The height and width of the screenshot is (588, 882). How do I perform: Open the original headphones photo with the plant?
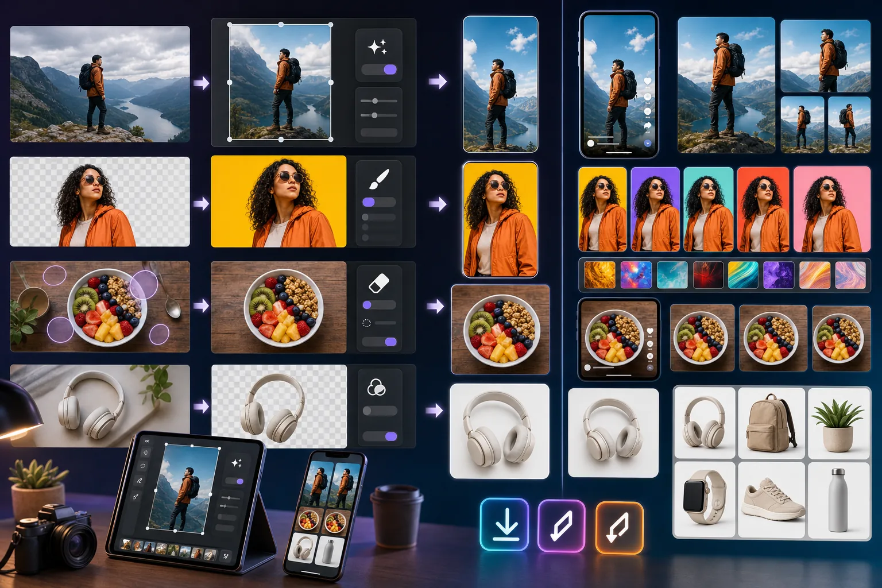[x=100, y=405]
